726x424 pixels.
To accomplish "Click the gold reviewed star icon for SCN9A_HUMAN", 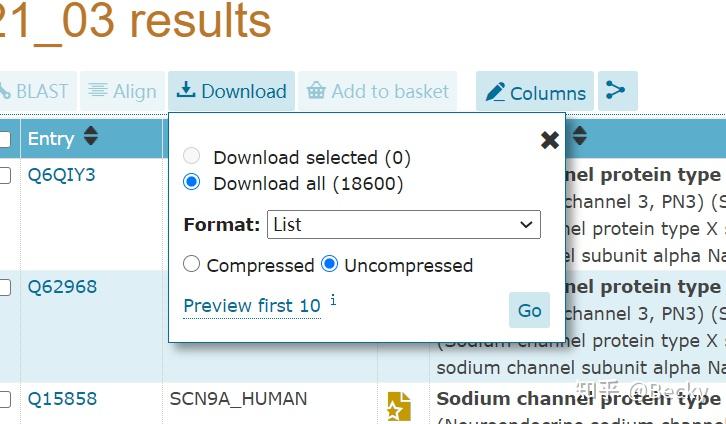I will 399,406.
